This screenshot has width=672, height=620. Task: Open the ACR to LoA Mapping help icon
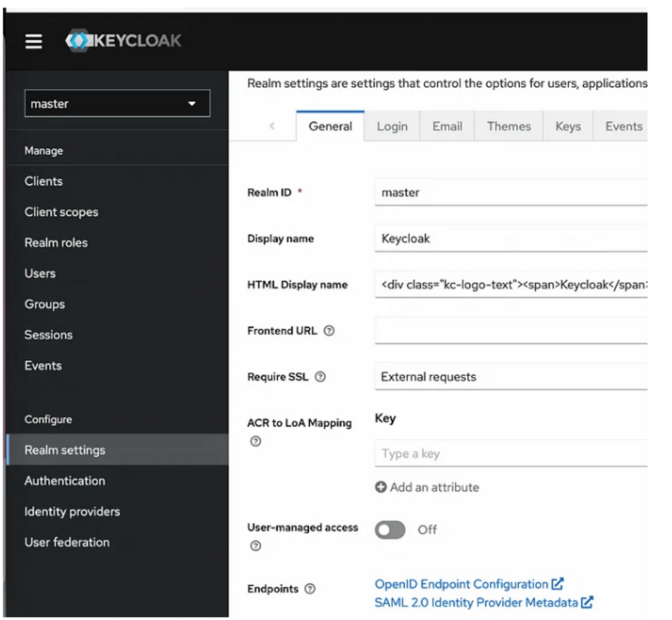(x=256, y=441)
